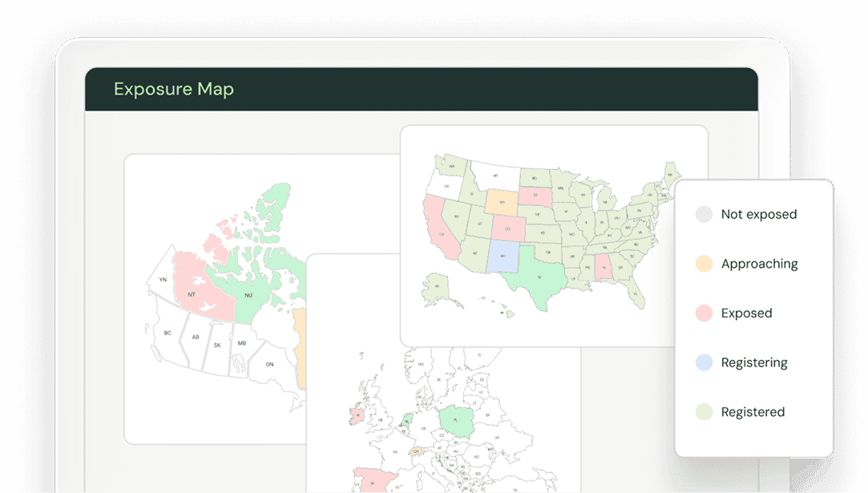Select white Montana on the US map

coord(495,175)
